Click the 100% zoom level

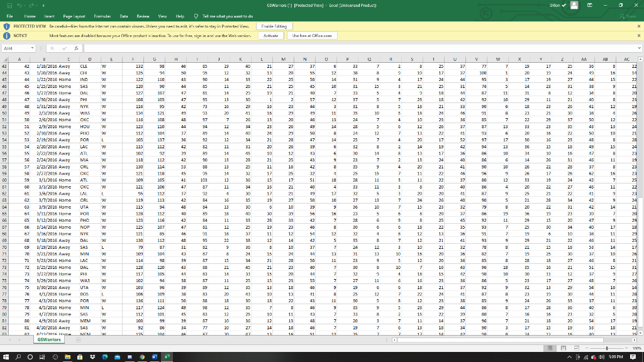pyautogui.click(x=636, y=348)
